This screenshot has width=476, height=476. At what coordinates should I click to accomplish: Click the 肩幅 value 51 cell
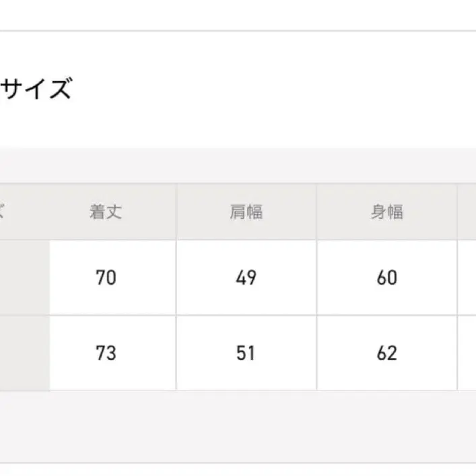tap(246, 353)
